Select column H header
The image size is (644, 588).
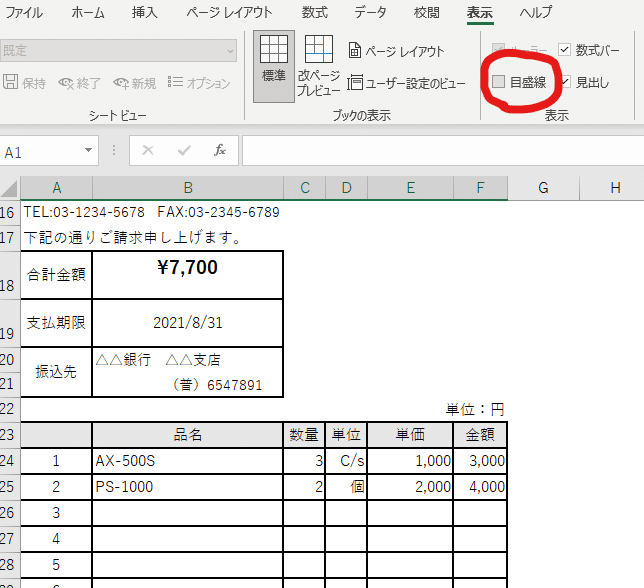(612, 188)
